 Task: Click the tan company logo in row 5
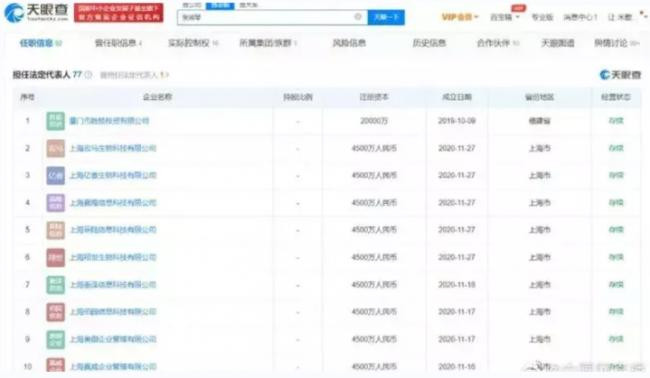tap(56, 230)
